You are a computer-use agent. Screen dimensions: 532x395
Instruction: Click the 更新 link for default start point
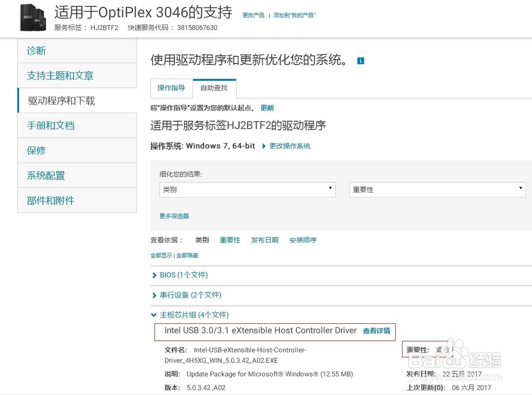coord(267,108)
